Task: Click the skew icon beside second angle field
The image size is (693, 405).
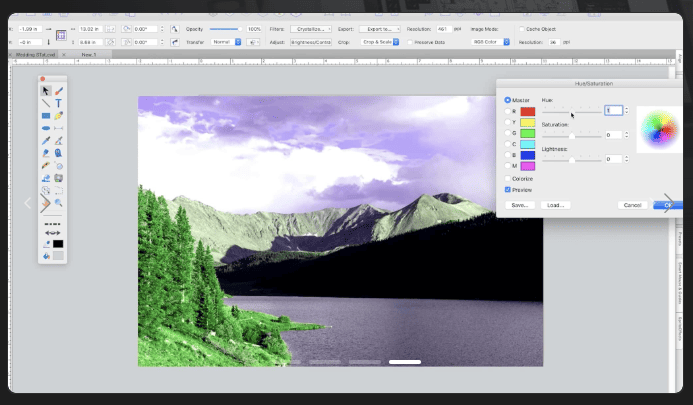Action: pos(126,42)
